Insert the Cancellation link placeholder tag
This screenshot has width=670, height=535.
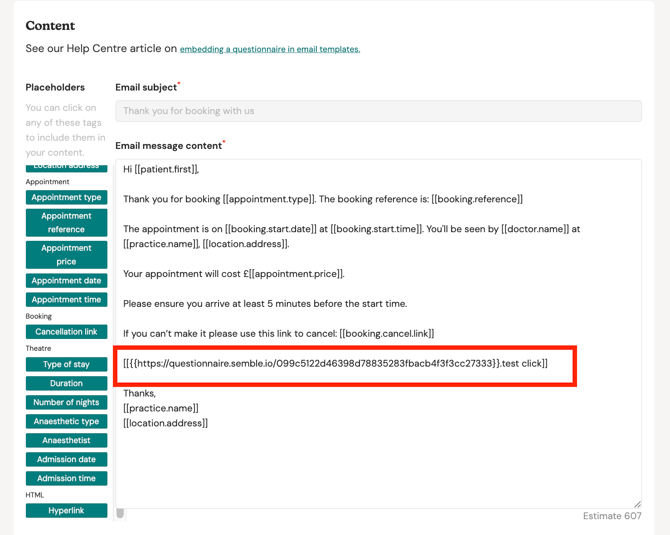coord(66,332)
